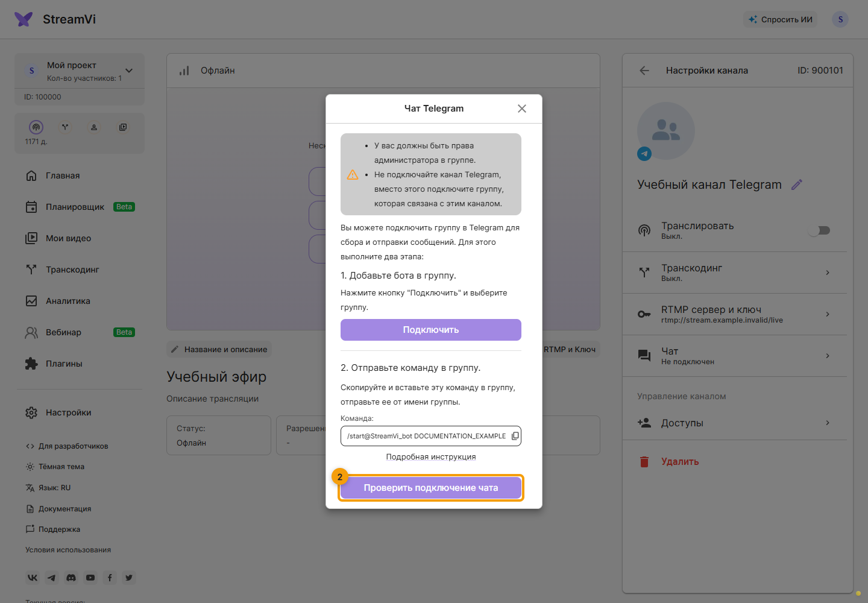Close the Чат Telegram dialog
The image size is (868, 603).
click(522, 109)
